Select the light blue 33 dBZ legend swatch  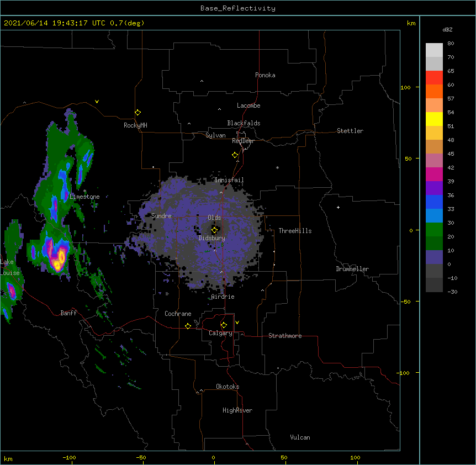434,216
